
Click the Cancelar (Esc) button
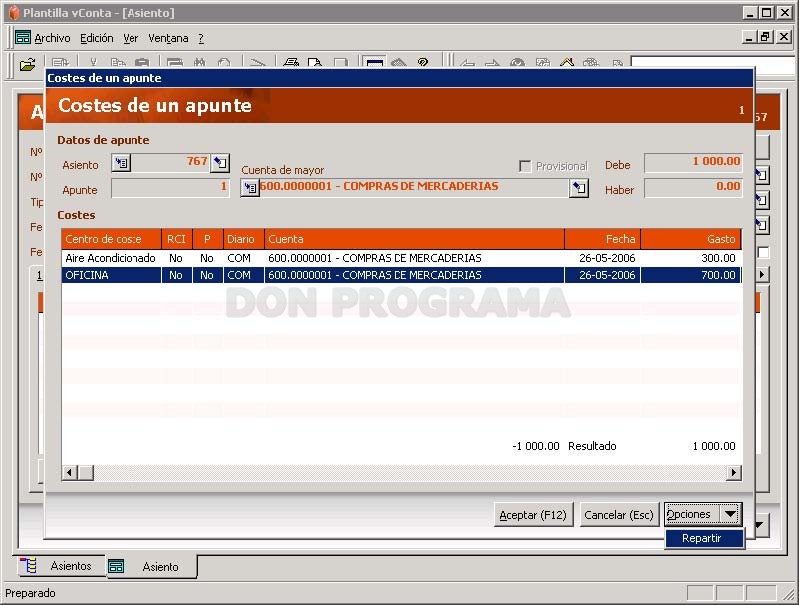(x=619, y=515)
